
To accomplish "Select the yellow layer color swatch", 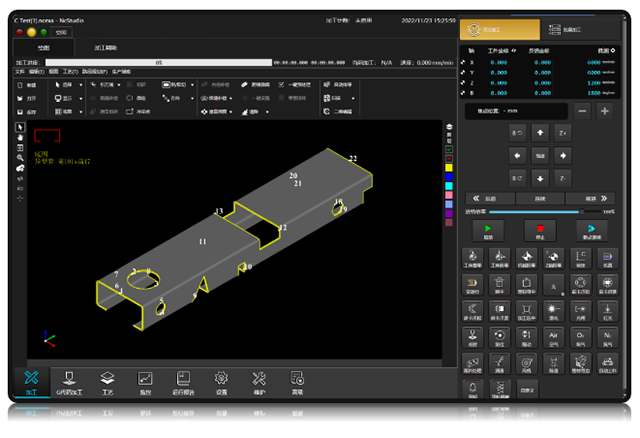I will point(449,167).
